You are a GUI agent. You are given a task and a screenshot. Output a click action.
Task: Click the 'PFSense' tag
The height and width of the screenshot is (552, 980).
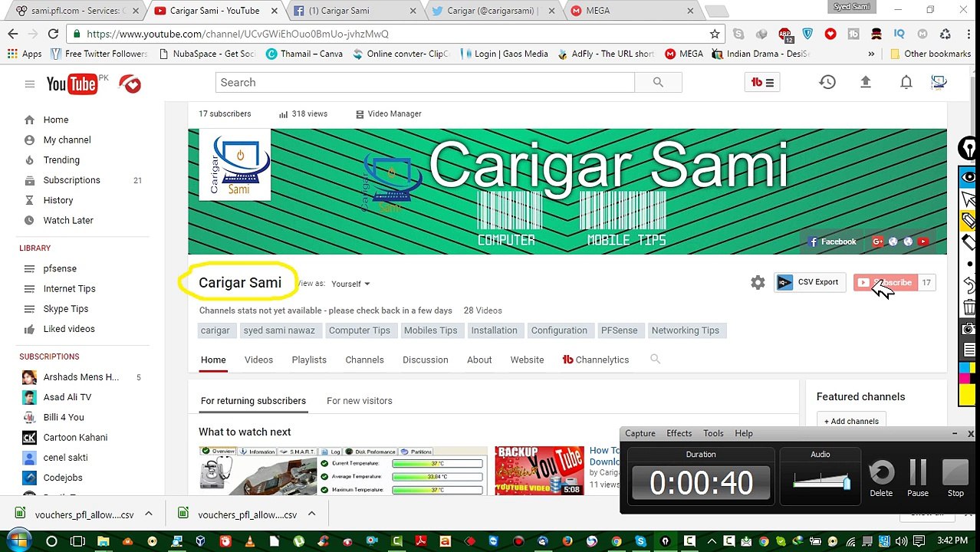[619, 330]
